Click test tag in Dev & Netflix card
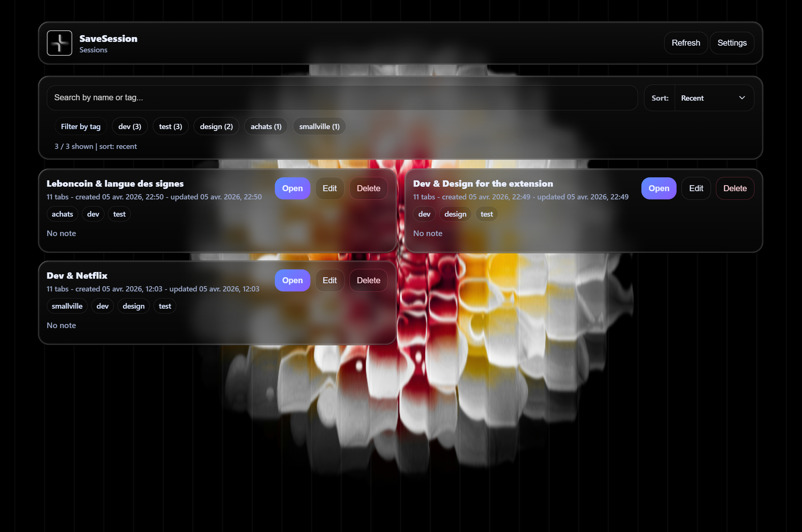 click(165, 306)
